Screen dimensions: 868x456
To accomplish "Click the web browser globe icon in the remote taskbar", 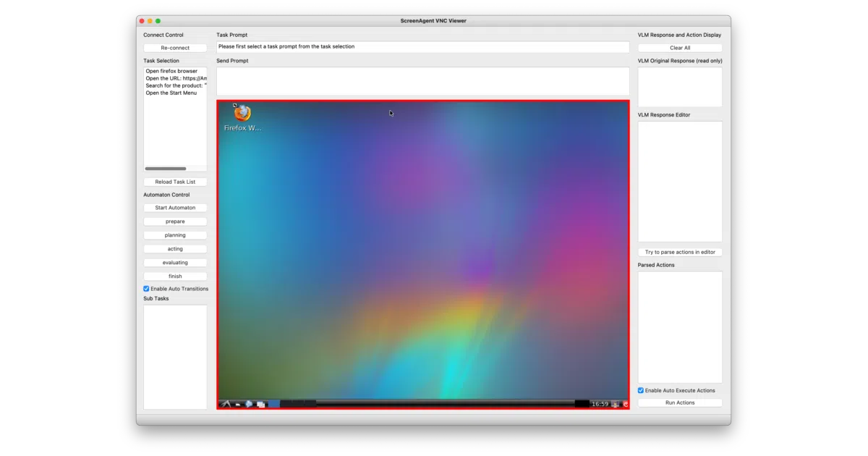I will click(x=249, y=404).
